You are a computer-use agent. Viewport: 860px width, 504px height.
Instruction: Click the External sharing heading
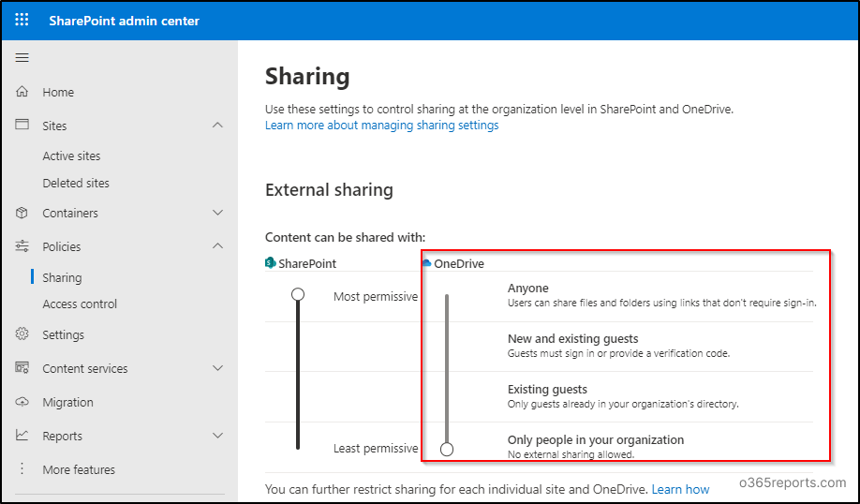(x=329, y=190)
